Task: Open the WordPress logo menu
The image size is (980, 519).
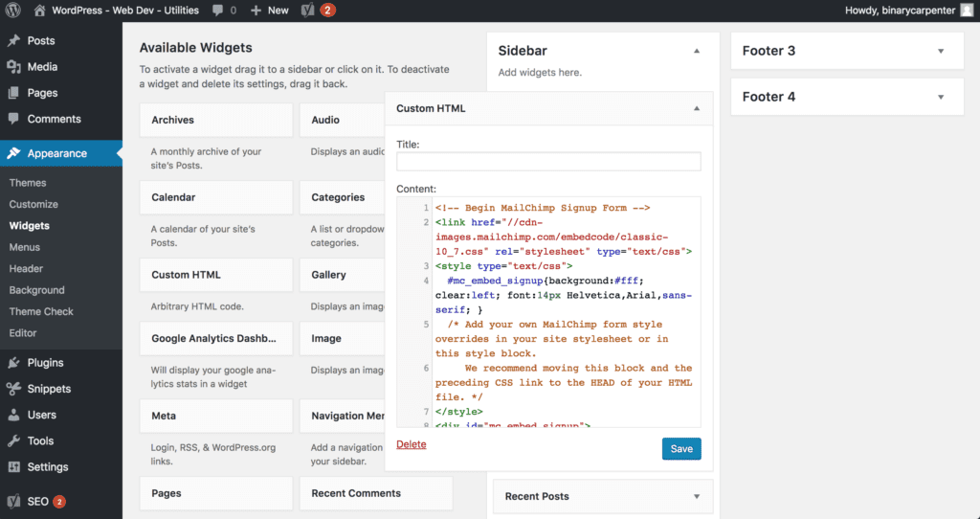Action: (13, 10)
